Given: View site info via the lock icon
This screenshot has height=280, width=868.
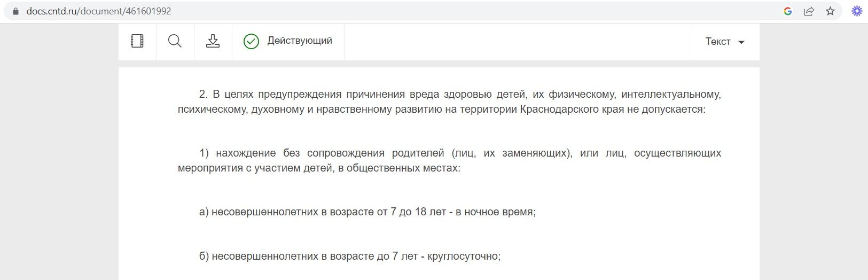Looking at the screenshot, I should click(x=15, y=11).
